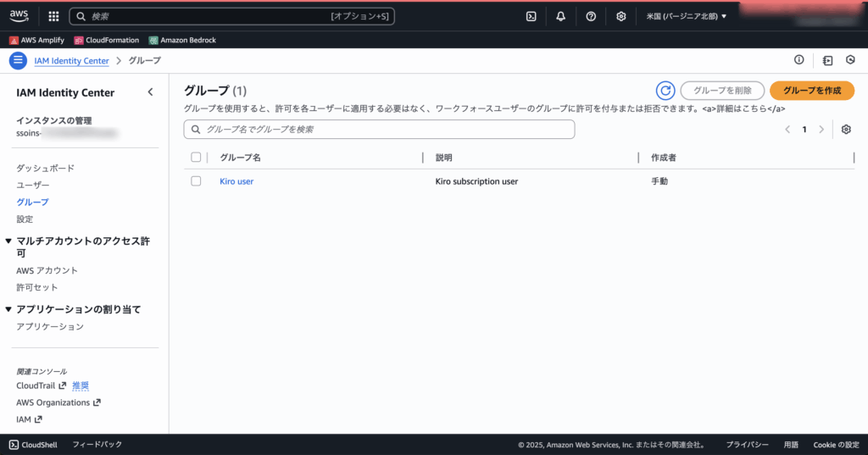Image resolution: width=868 pixels, height=455 pixels.
Task: Go to ユーザー in the sidebar
Action: 33,185
